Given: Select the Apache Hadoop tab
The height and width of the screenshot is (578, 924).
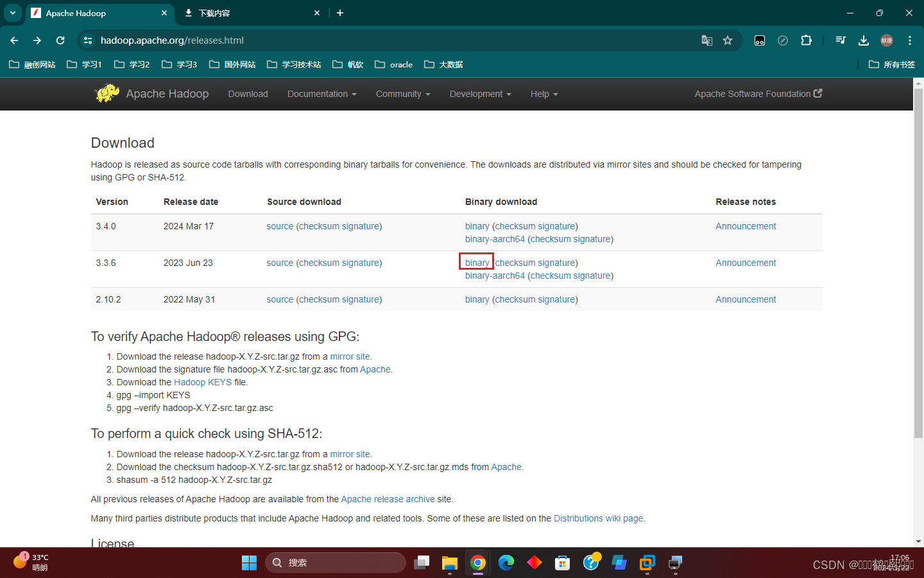Looking at the screenshot, I should (99, 13).
